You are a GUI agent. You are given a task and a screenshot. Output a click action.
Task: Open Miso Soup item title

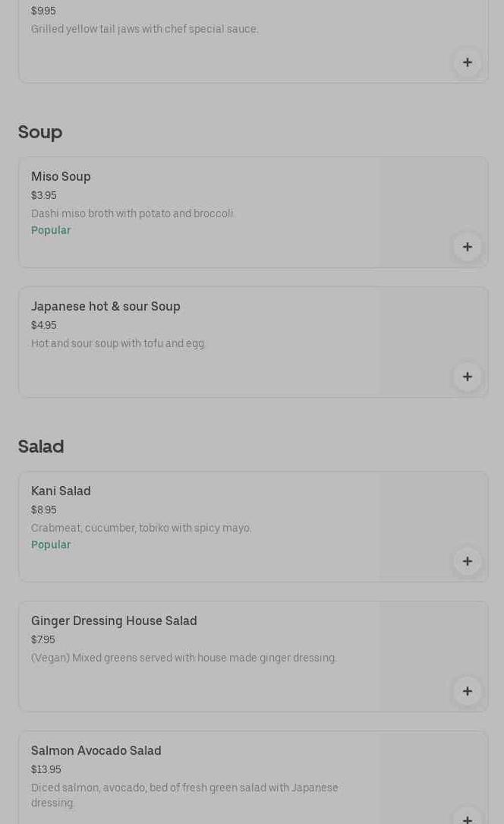point(61,177)
